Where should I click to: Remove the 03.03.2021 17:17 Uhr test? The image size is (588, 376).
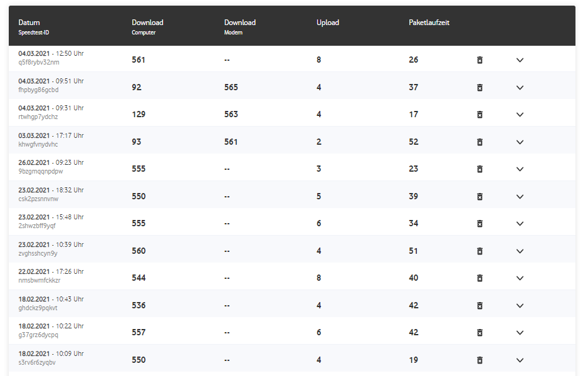(x=480, y=142)
